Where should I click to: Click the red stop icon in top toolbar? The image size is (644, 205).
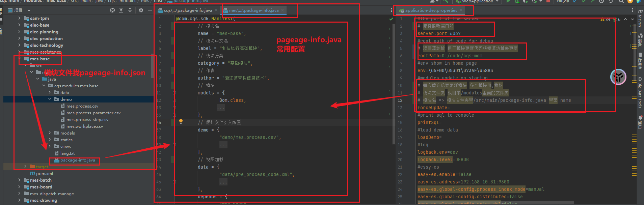[x=548, y=1]
